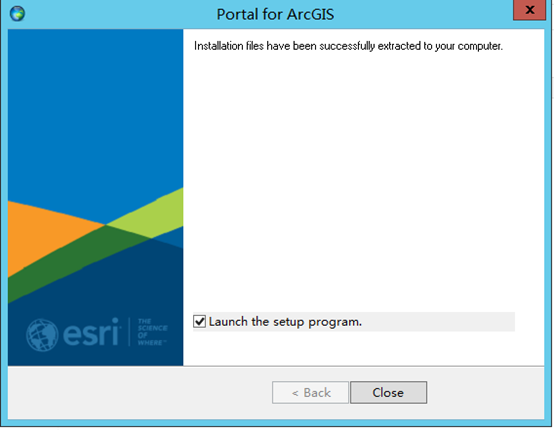Image resolution: width=554 pixels, height=430 pixels.
Task: Click the esri wordmark text logo
Action: point(92,332)
